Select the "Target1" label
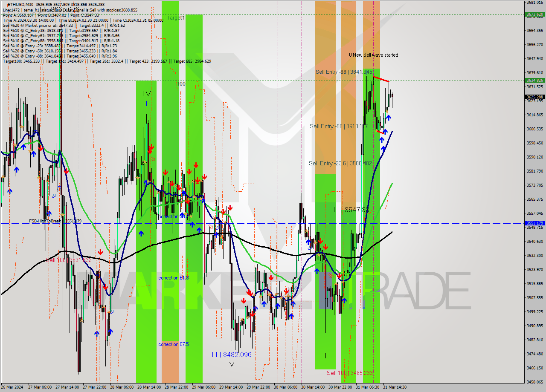The height and width of the screenshot is (392, 546). pos(176,18)
